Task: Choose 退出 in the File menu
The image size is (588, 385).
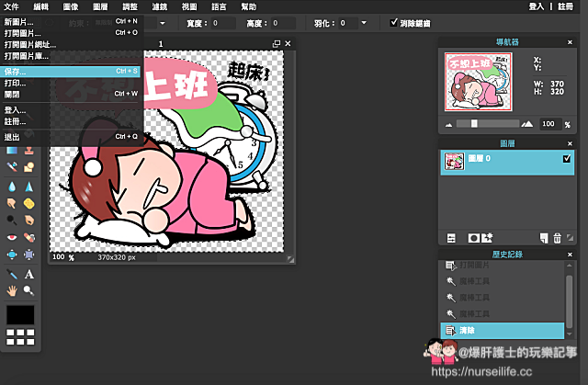Action: pyautogui.click(x=71, y=137)
